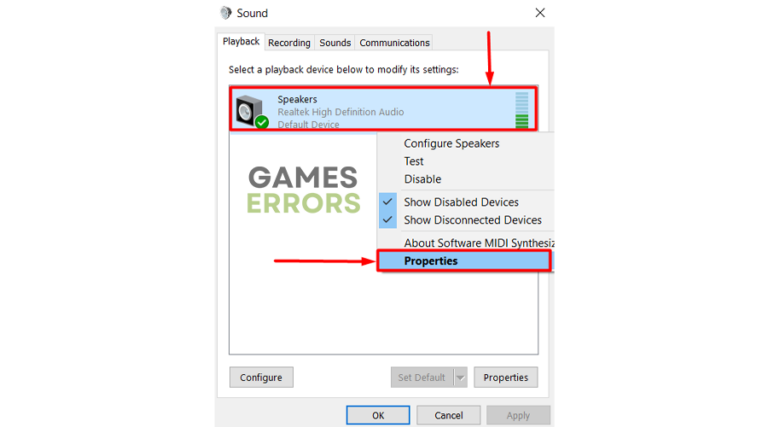Screen dimensions: 768x427
Task: Switch to the Recording tab
Action: tap(289, 43)
